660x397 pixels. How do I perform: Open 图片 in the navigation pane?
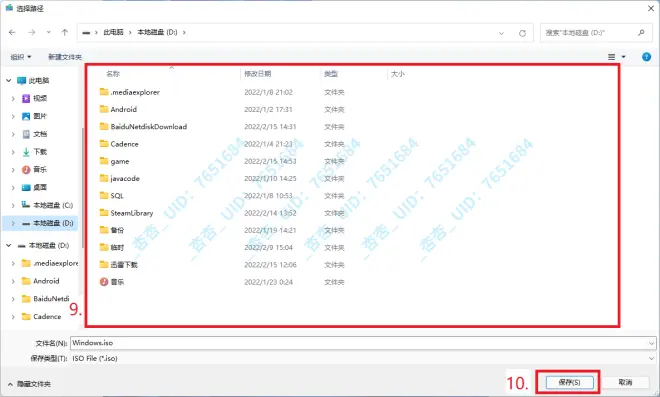pyautogui.click(x=40, y=116)
